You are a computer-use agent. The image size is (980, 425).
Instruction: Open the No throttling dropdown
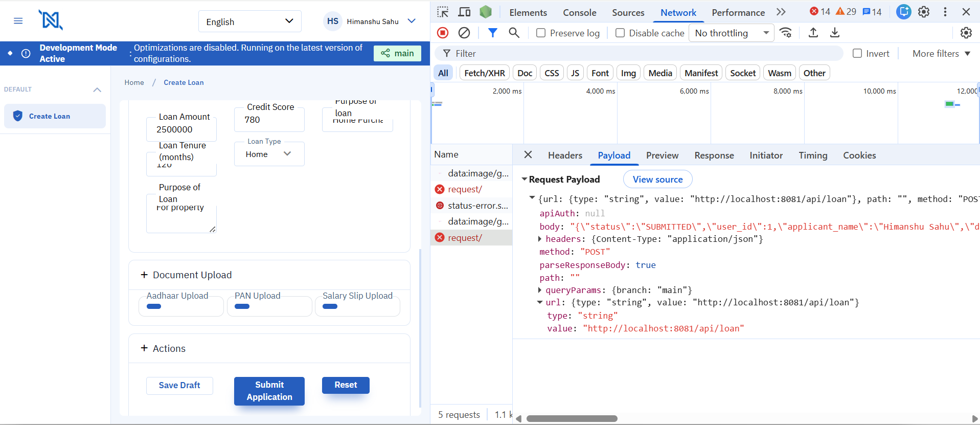click(x=732, y=33)
